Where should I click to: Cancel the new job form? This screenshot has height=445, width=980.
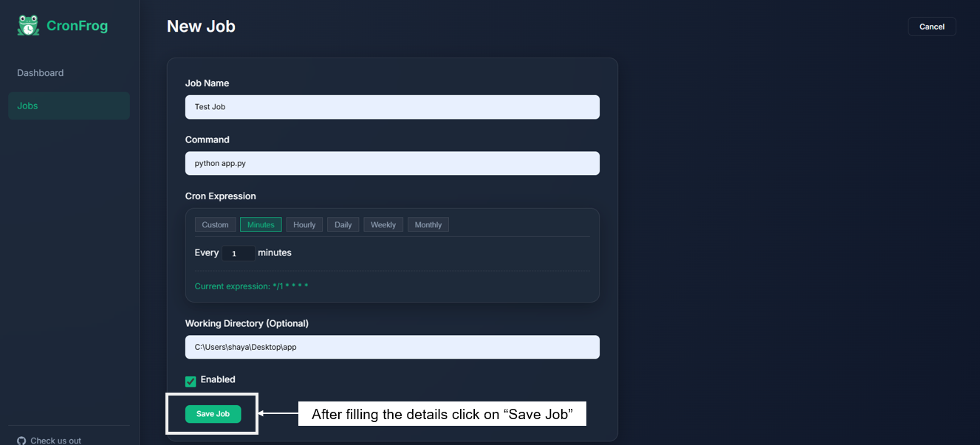932,27
